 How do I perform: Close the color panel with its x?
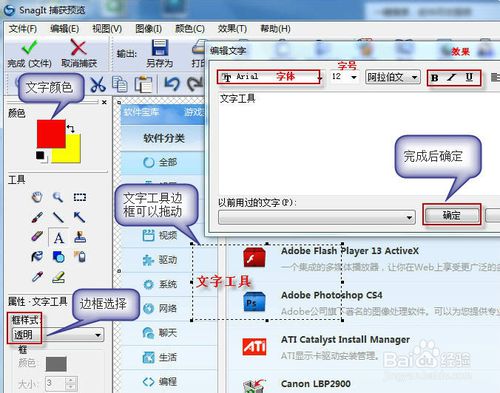tap(104, 102)
